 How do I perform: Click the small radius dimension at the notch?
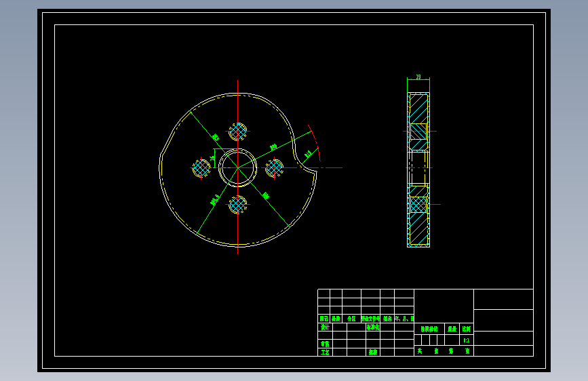[308, 154]
